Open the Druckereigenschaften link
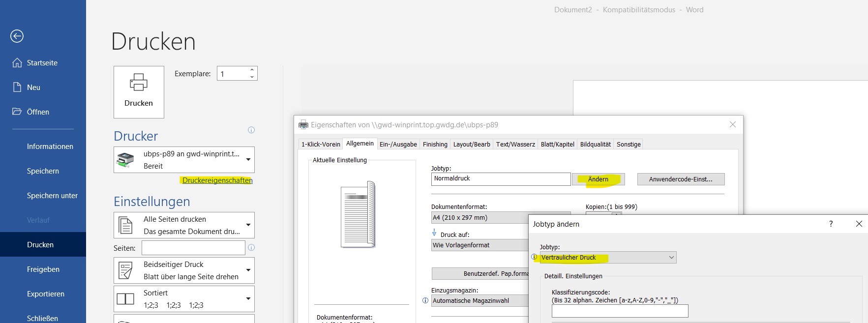The image size is (868, 323). [217, 180]
